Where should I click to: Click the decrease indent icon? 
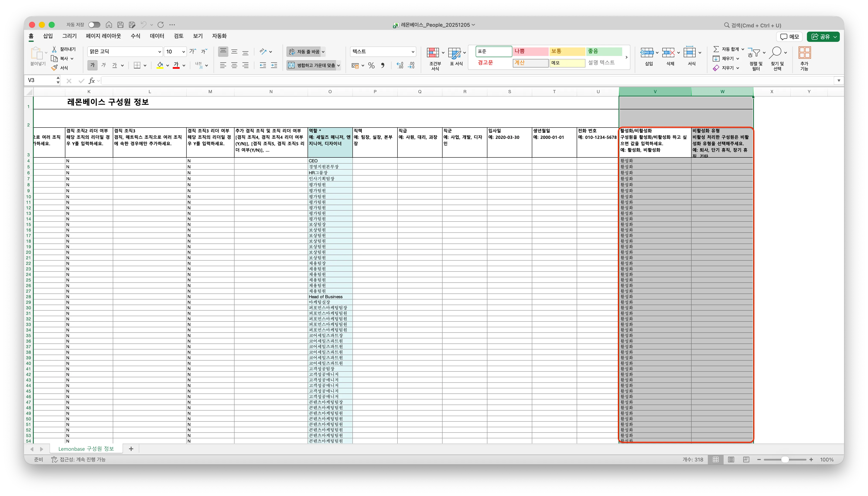(x=262, y=65)
